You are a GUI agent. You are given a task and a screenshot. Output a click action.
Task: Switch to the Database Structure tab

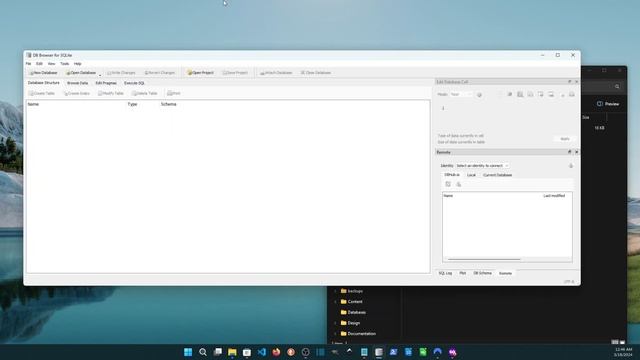point(44,83)
